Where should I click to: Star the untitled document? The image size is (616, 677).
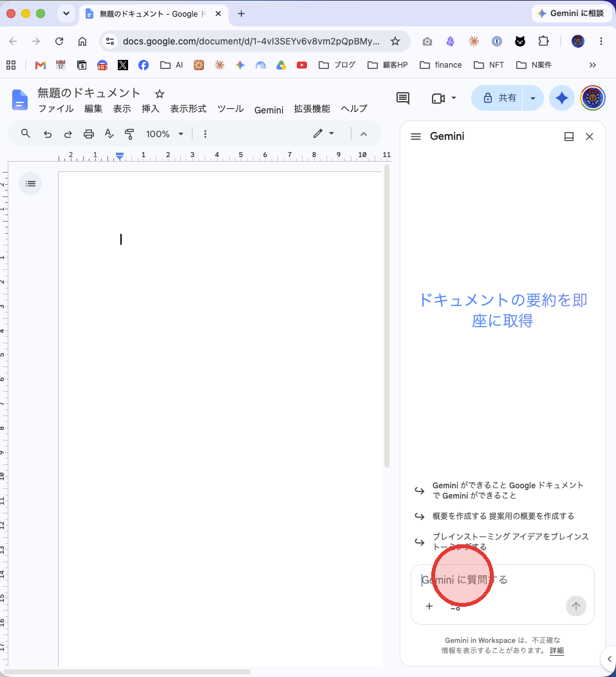[x=160, y=93]
